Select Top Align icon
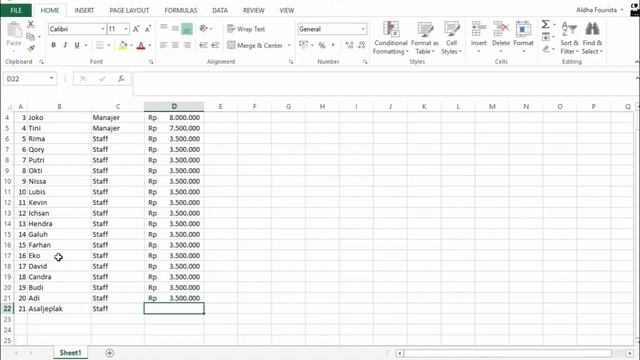The width and height of the screenshot is (640, 360). tap(164, 28)
